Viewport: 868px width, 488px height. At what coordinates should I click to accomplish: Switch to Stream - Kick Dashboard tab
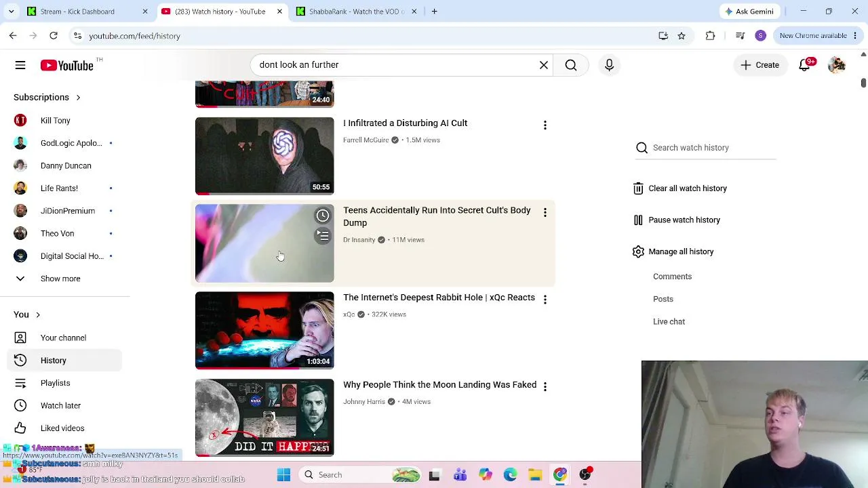[x=86, y=12]
